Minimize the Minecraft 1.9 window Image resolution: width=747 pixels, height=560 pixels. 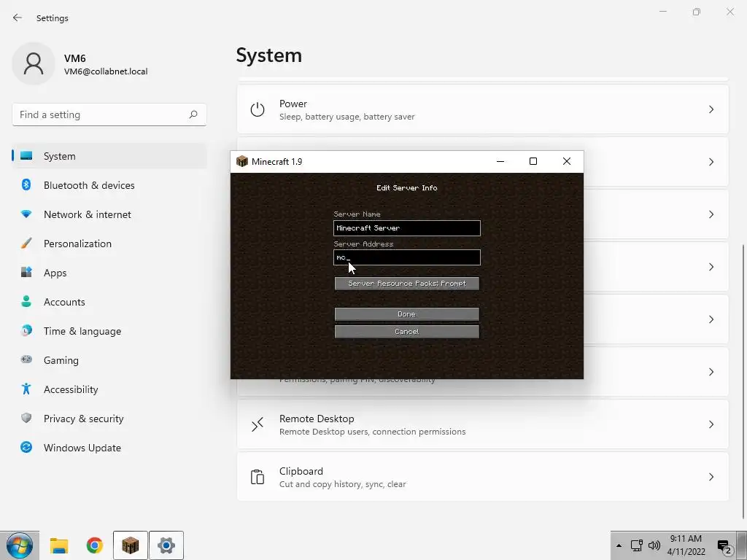500,161
